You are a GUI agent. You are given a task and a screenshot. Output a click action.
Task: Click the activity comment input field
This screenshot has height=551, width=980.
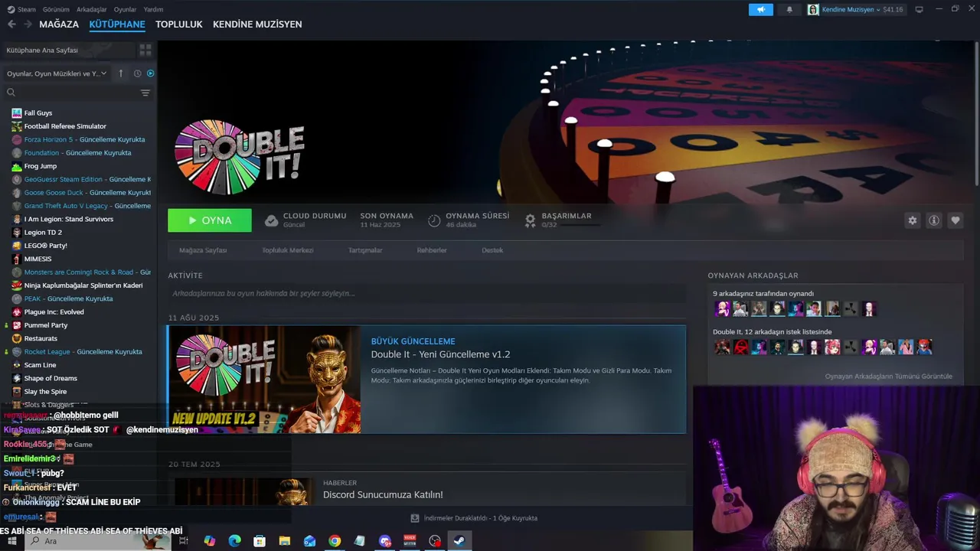pyautogui.click(x=427, y=293)
